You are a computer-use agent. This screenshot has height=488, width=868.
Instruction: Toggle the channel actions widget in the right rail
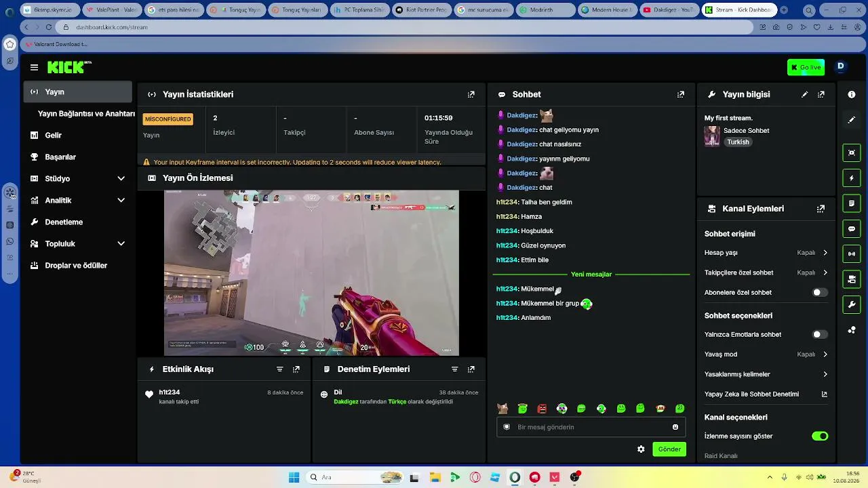(852, 279)
